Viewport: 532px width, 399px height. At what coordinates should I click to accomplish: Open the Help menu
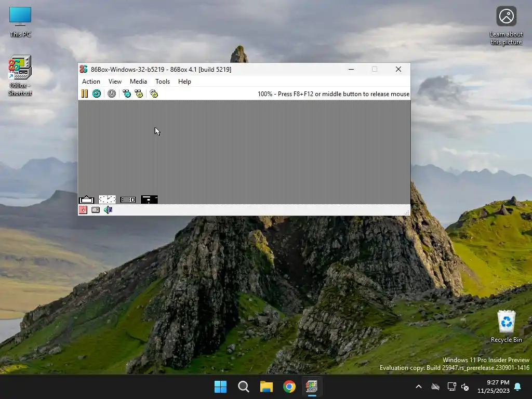point(184,82)
